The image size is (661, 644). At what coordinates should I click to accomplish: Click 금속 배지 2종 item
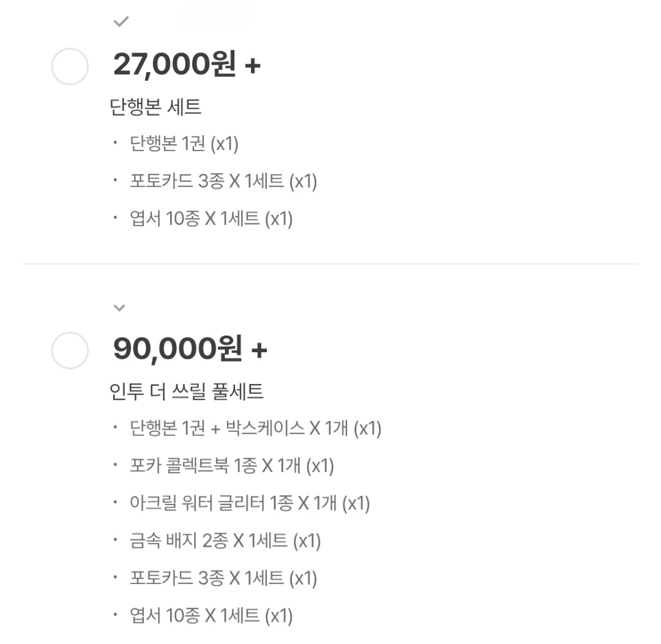click(x=225, y=541)
